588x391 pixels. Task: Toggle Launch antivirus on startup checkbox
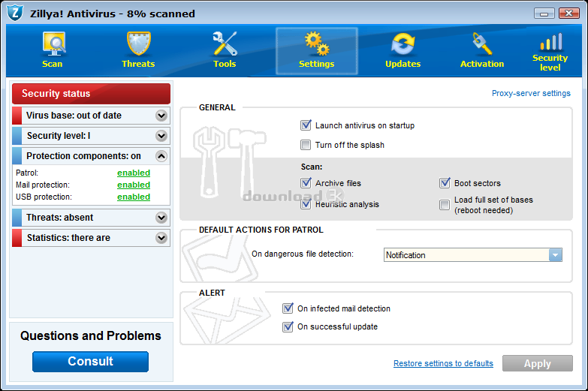coord(306,125)
